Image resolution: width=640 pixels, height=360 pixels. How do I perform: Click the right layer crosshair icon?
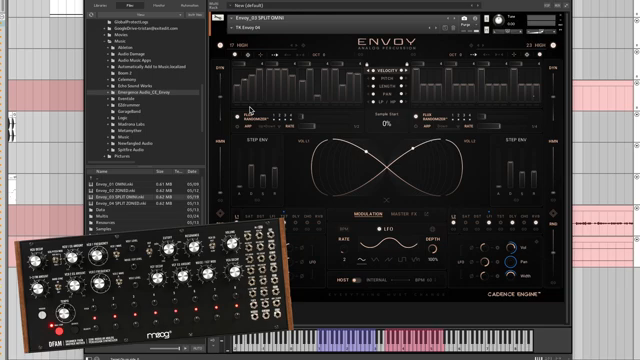click(x=514, y=55)
